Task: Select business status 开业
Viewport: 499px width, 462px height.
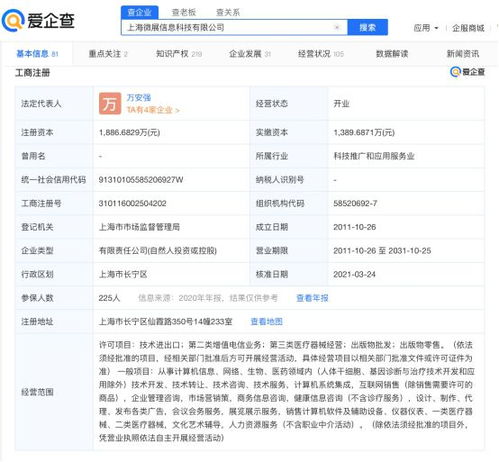Action: tap(341, 104)
